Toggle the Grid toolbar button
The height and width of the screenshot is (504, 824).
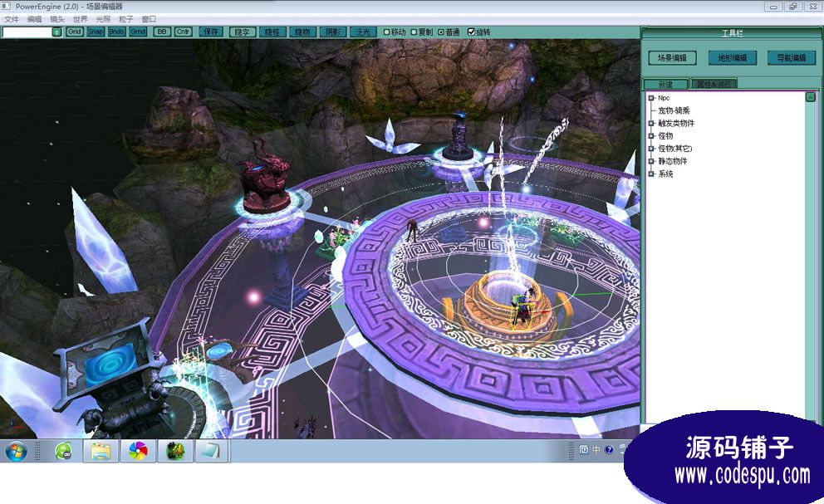coord(74,32)
